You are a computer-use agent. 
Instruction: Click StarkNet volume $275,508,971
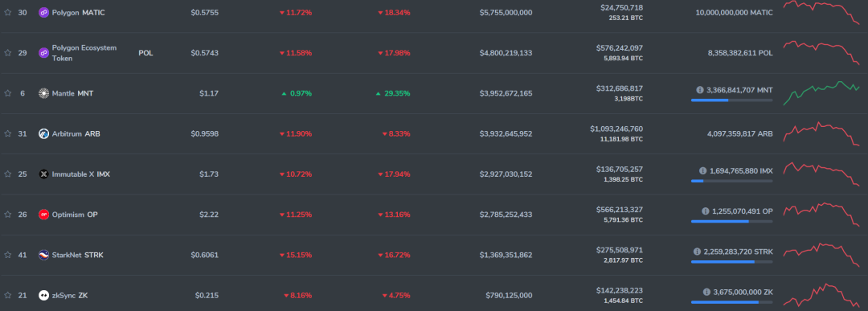(620, 250)
